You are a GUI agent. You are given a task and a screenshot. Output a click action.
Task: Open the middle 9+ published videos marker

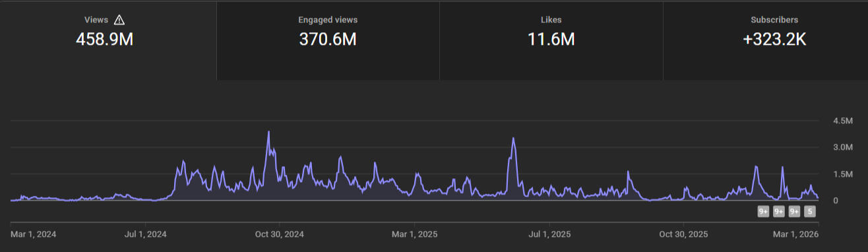(779, 212)
